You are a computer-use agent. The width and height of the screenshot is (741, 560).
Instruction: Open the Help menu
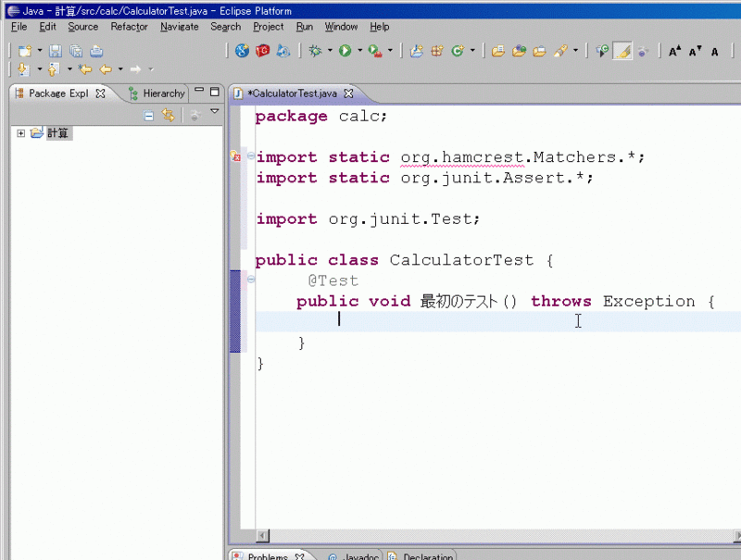click(379, 27)
